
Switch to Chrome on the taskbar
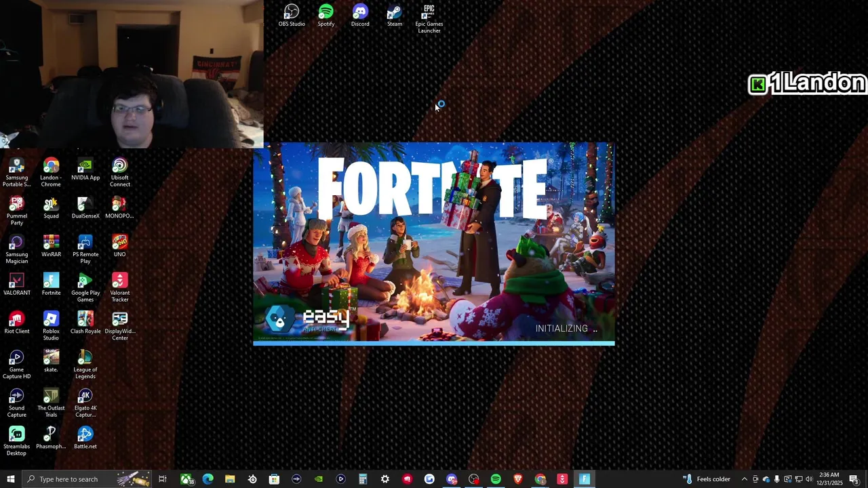[x=540, y=479]
